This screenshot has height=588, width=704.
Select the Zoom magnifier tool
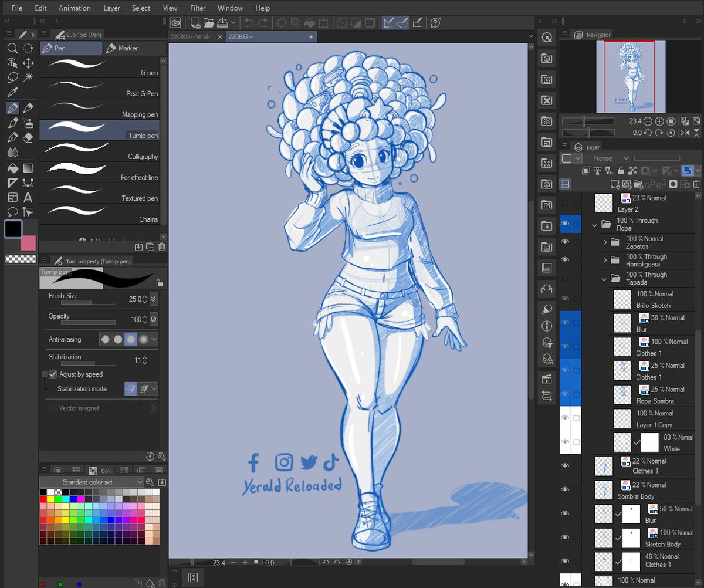pyautogui.click(x=12, y=48)
